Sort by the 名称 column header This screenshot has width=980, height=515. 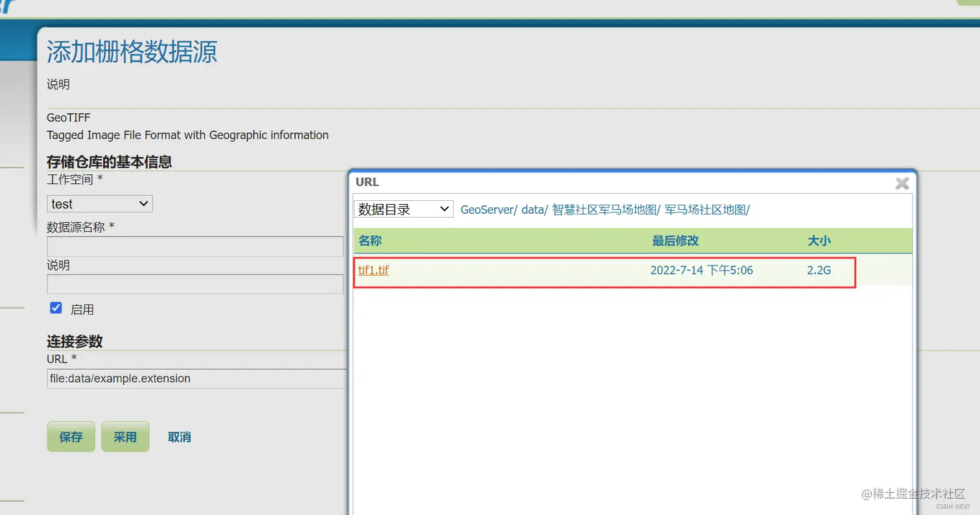pyautogui.click(x=370, y=241)
